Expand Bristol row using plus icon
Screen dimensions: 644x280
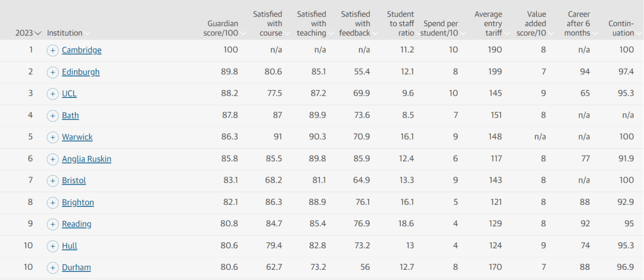point(52,181)
